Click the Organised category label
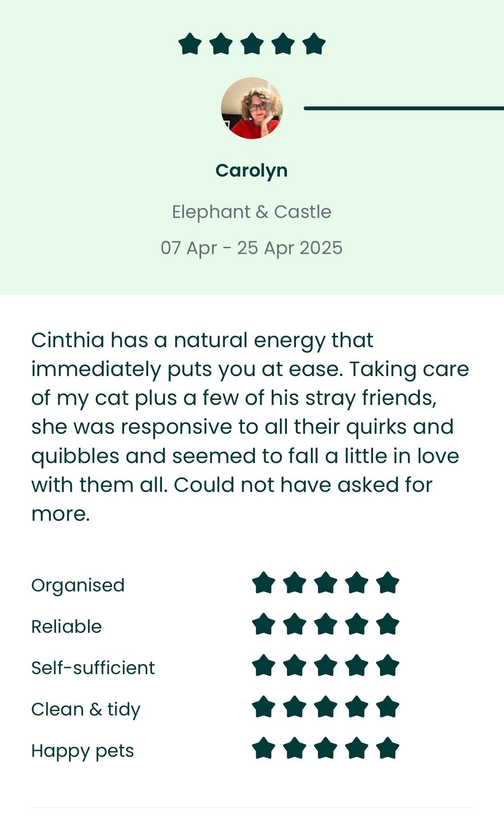The width and height of the screenshot is (504, 818). tap(78, 585)
